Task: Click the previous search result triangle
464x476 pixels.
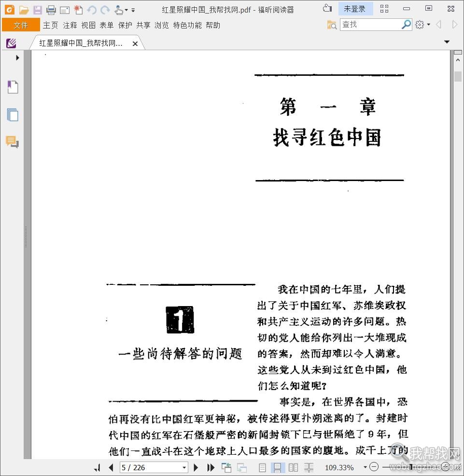Action: pos(438,24)
